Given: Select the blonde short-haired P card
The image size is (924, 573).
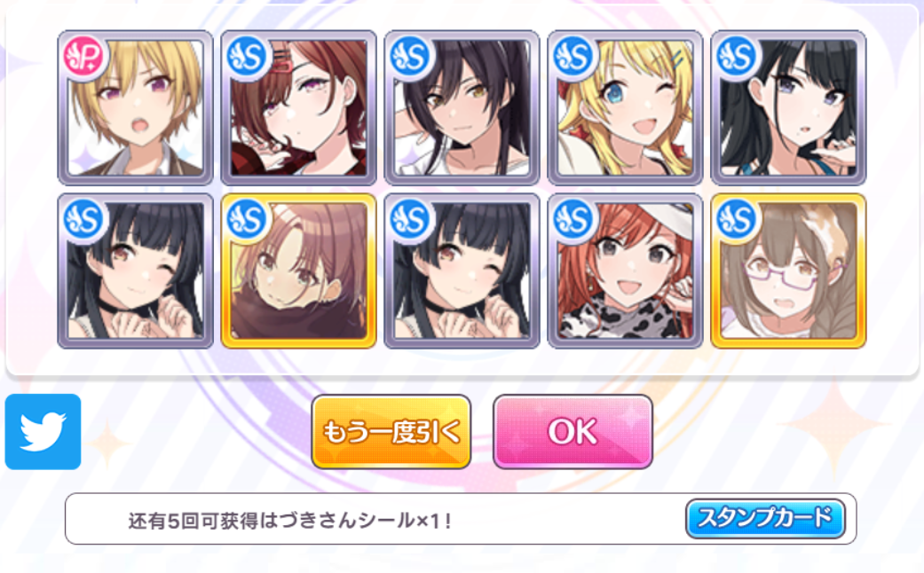Looking at the screenshot, I should (136, 108).
